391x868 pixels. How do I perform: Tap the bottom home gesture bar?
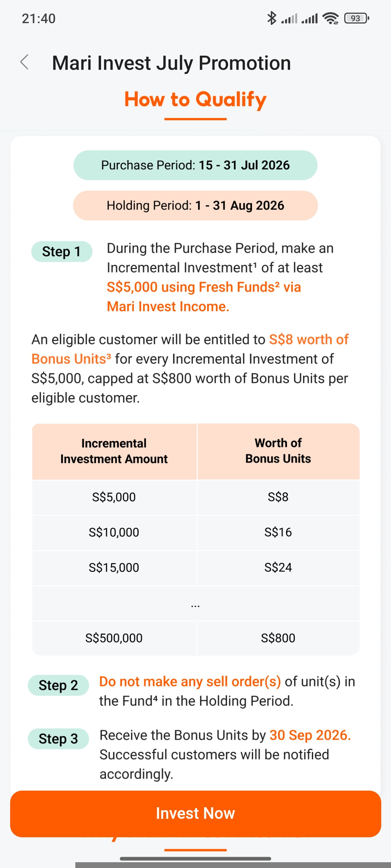(195, 859)
